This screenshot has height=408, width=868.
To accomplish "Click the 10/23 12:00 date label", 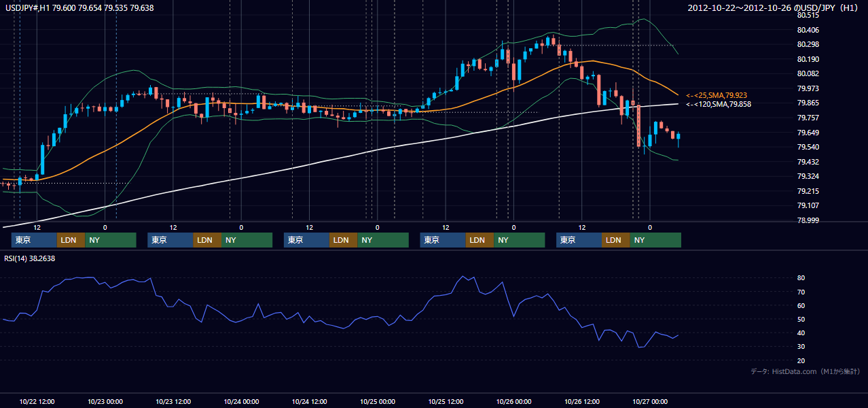I will click(173, 401).
